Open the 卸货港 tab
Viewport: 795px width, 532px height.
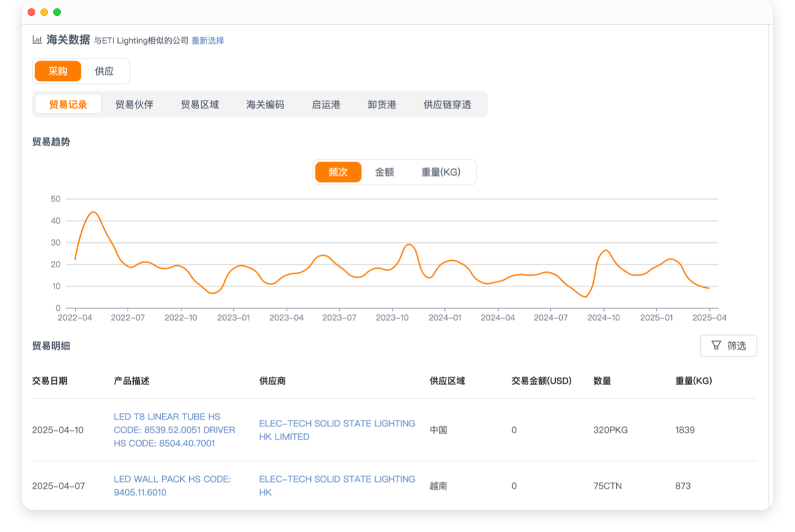[381, 104]
